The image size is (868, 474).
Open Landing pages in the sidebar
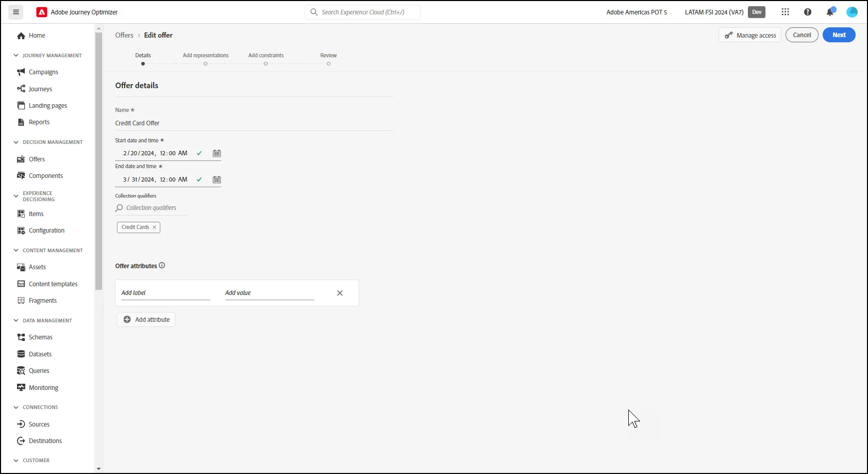click(42, 106)
